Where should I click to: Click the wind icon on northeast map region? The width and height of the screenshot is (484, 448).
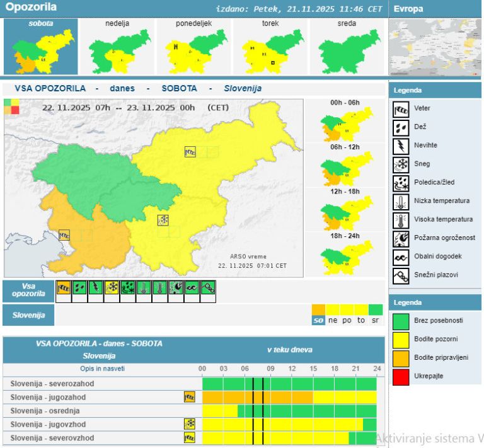tap(190, 152)
